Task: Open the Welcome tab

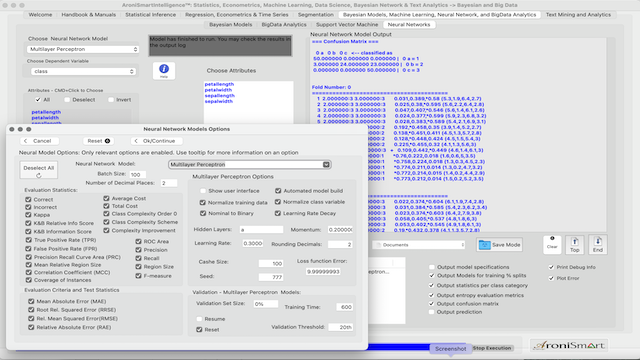Action: click(x=40, y=15)
